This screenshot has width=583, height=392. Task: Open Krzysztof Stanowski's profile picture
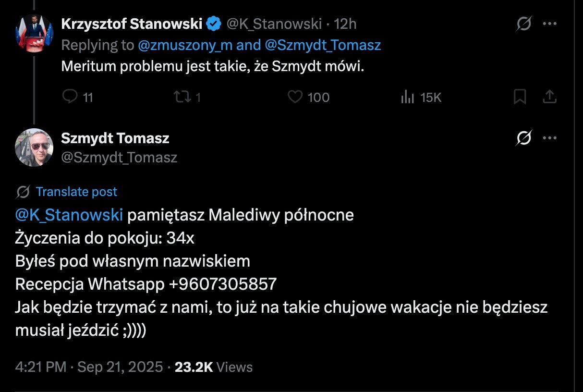[x=34, y=32]
